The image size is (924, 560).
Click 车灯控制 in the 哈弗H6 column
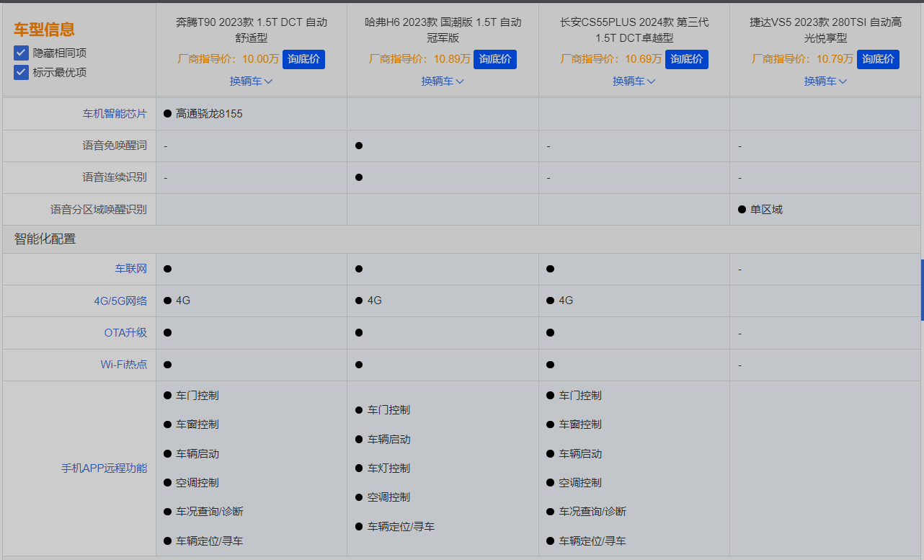coord(388,468)
